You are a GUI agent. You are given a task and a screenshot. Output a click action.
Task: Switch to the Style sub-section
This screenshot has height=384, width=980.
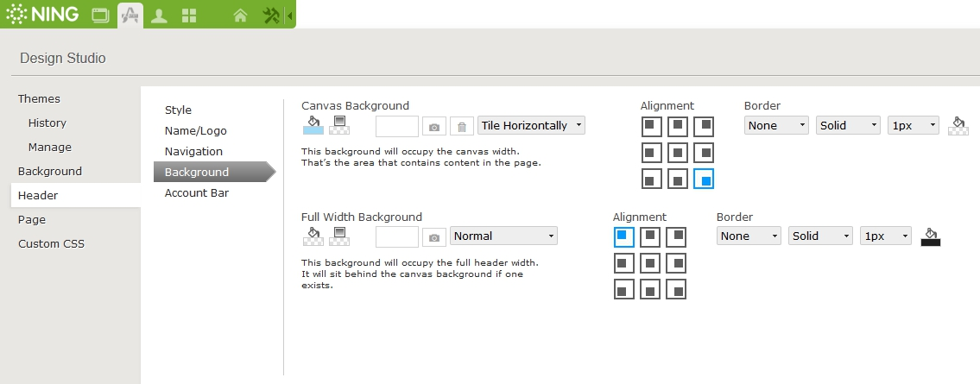click(178, 110)
